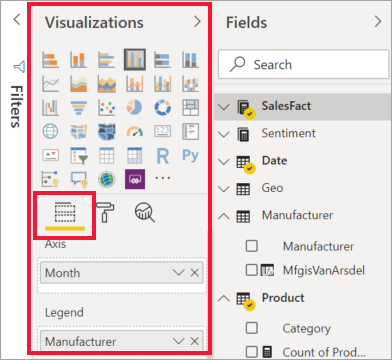Expand the Geo table
Image resolution: width=392 pixels, height=360 pixels.
click(224, 189)
